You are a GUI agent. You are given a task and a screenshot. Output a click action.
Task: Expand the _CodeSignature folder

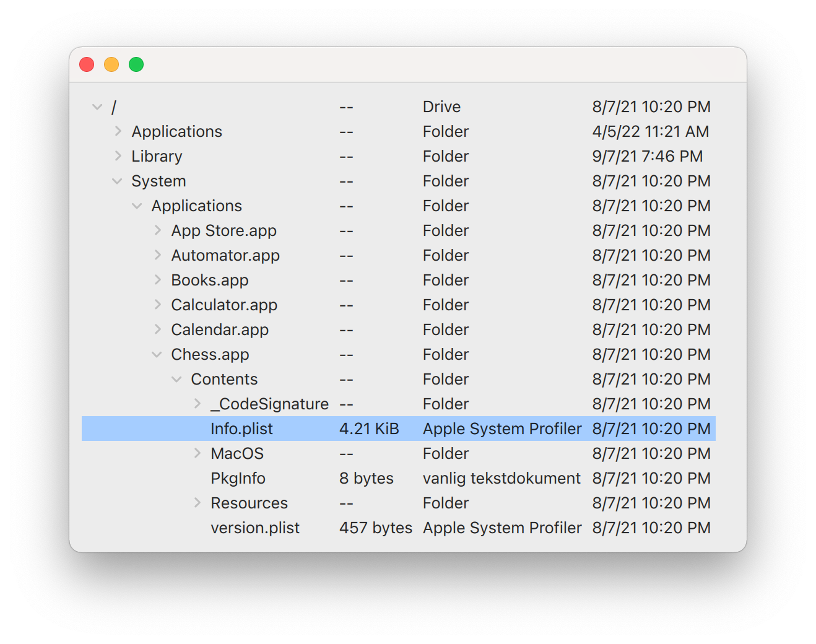197,404
